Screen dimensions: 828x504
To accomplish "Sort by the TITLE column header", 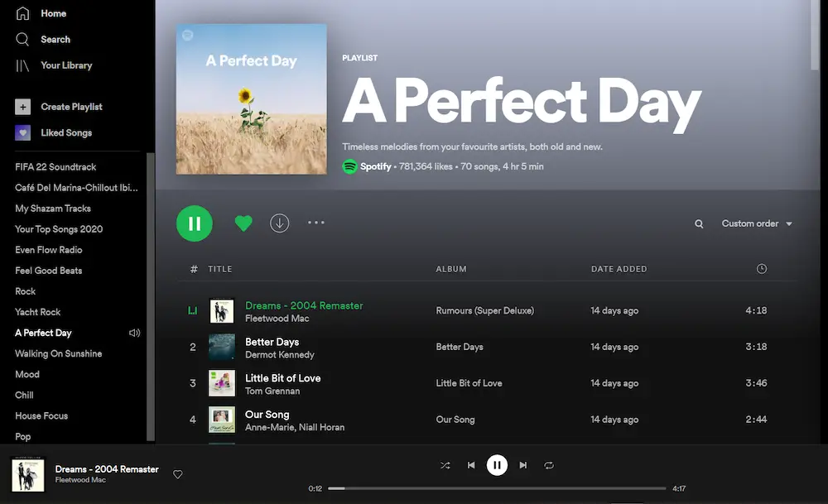I will 220,269.
